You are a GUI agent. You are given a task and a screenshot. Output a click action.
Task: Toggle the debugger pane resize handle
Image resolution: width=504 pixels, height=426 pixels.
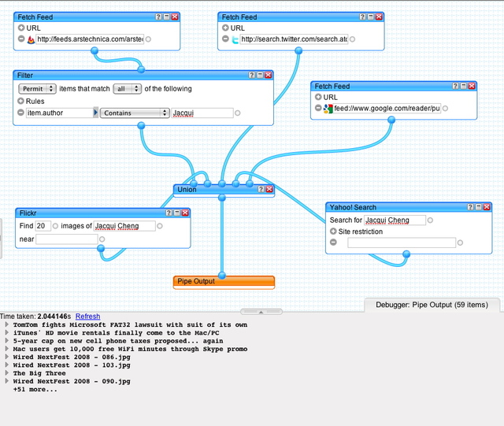pyautogui.click(x=261, y=312)
